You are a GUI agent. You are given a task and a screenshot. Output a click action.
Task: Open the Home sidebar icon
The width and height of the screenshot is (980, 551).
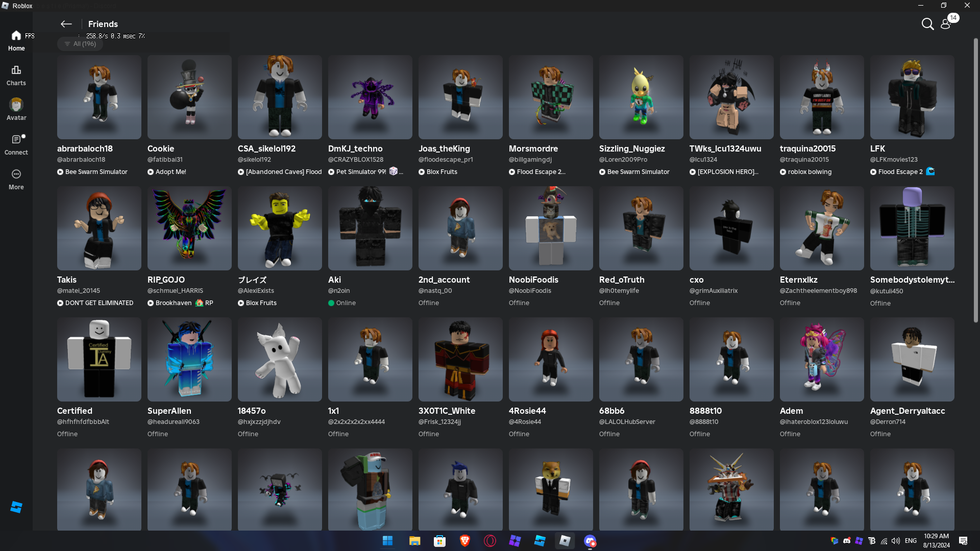tap(16, 40)
